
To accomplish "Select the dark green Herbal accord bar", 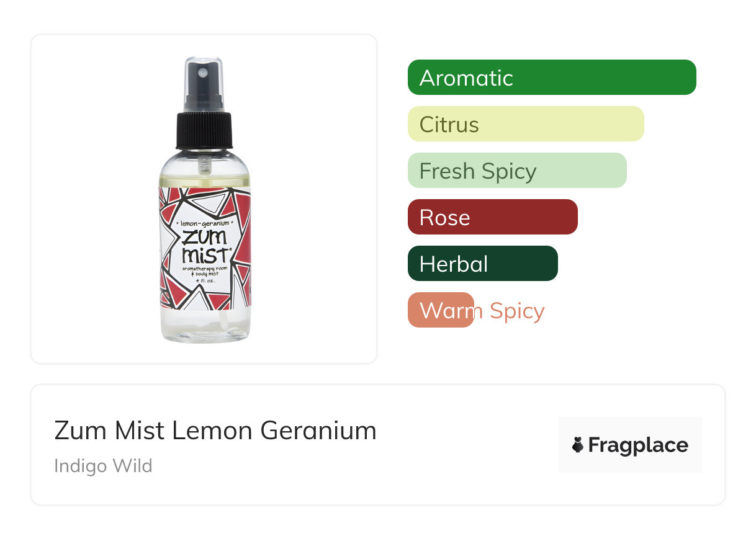I will [x=482, y=264].
